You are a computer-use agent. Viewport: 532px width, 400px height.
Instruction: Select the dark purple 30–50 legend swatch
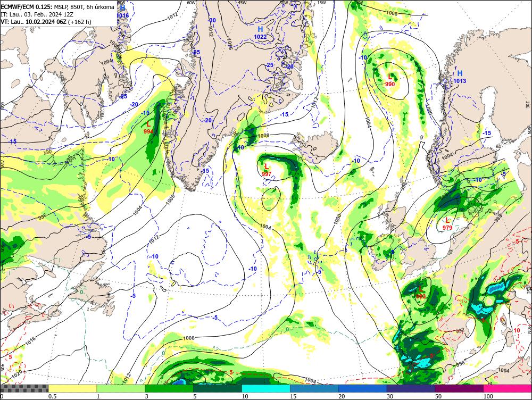411,388
